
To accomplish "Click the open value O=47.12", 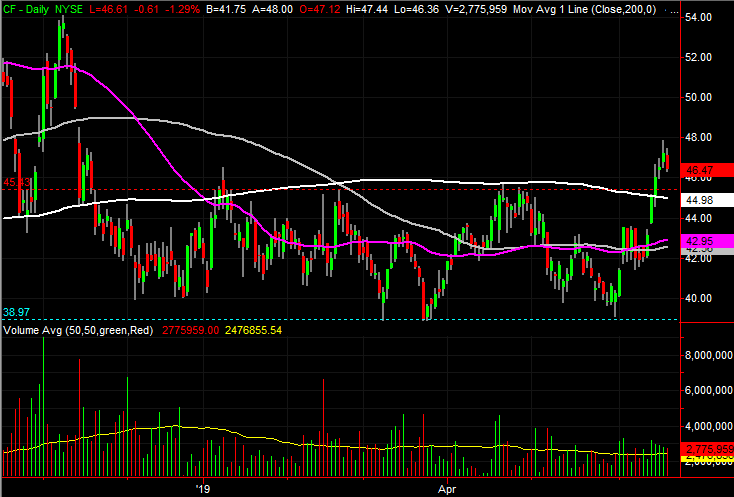I will (x=319, y=9).
